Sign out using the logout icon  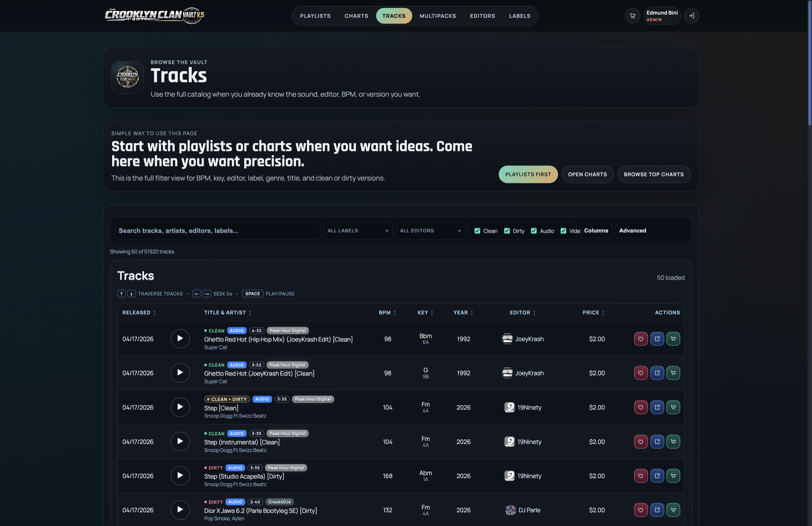click(692, 15)
